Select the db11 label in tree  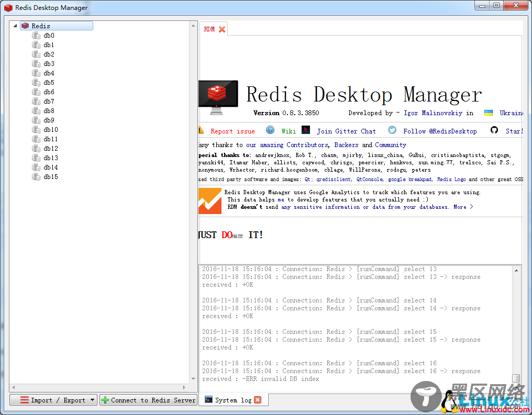coord(51,139)
